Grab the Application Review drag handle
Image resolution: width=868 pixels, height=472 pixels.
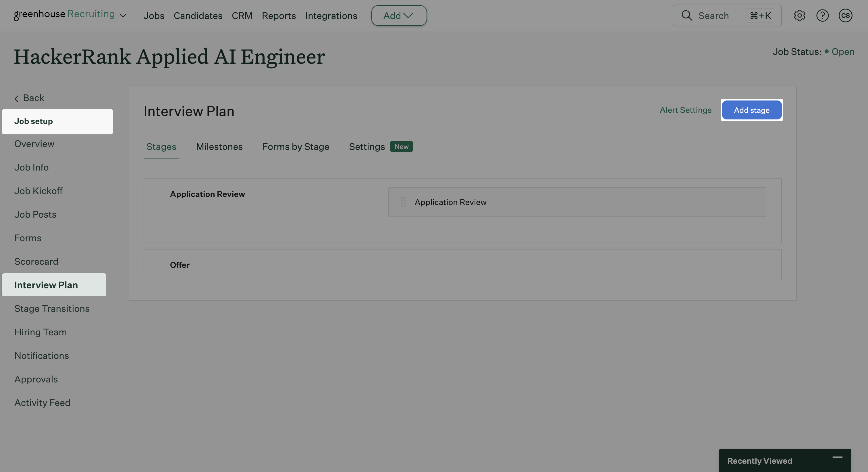point(403,202)
